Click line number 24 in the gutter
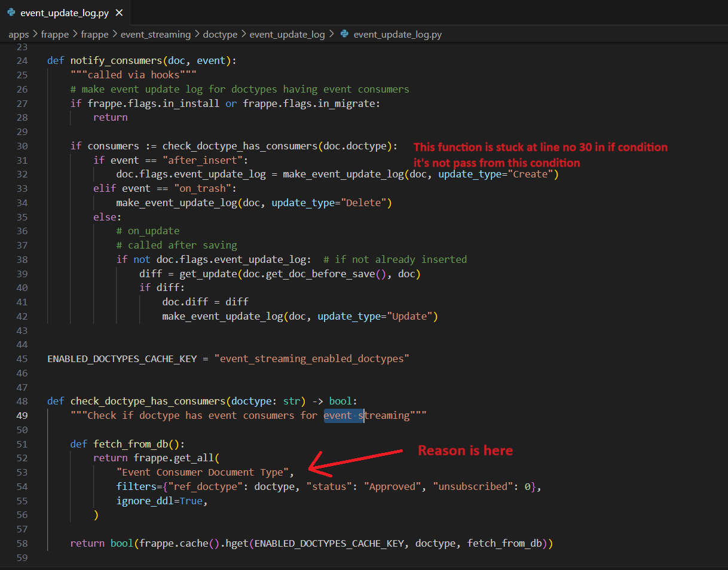 (x=22, y=60)
